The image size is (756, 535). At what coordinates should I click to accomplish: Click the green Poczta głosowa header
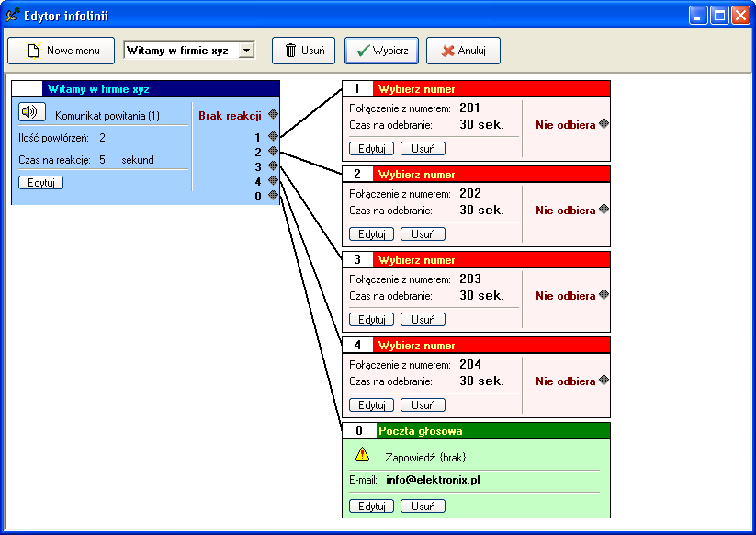[492, 431]
